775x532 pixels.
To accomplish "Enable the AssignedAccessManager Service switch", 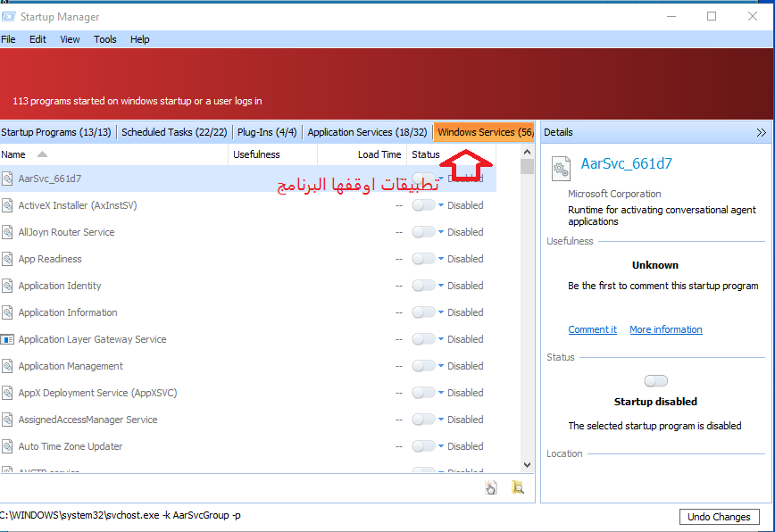I will 423,420.
